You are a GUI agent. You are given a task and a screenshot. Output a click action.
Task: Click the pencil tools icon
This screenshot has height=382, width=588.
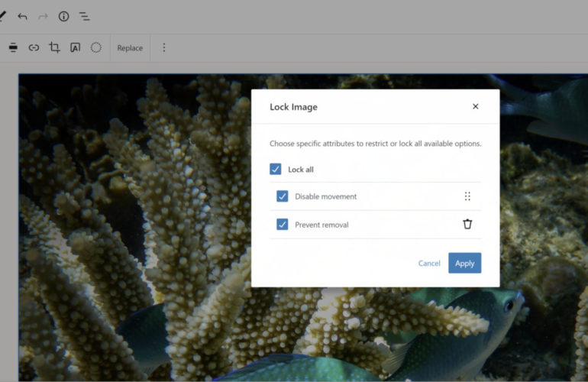click(x=2, y=16)
